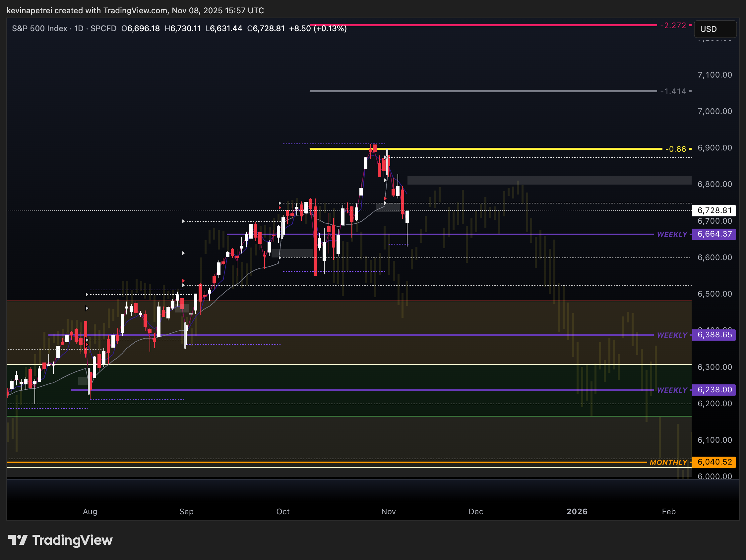Click the 7,000.00 price axis level
Image resolution: width=746 pixels, height=560 pixels.
pos(714,111)
